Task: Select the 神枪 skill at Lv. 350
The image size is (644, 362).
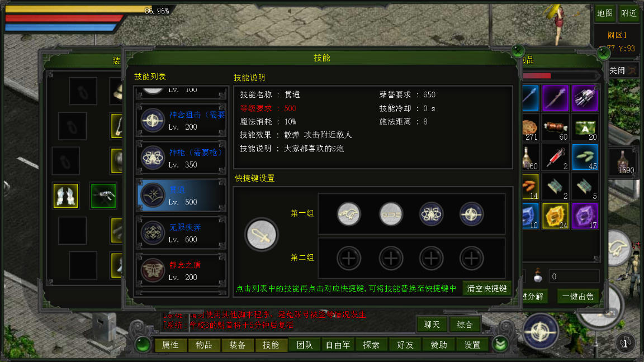Action: pos(182,158)
